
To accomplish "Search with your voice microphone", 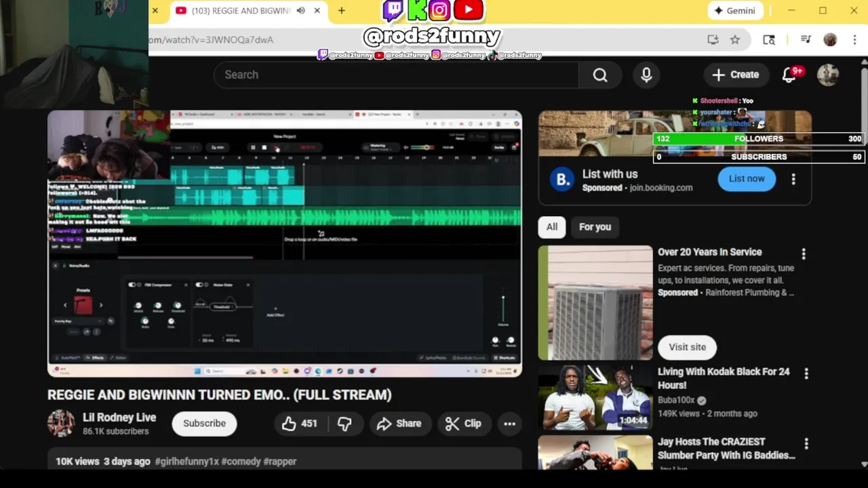I will point(646,75).
